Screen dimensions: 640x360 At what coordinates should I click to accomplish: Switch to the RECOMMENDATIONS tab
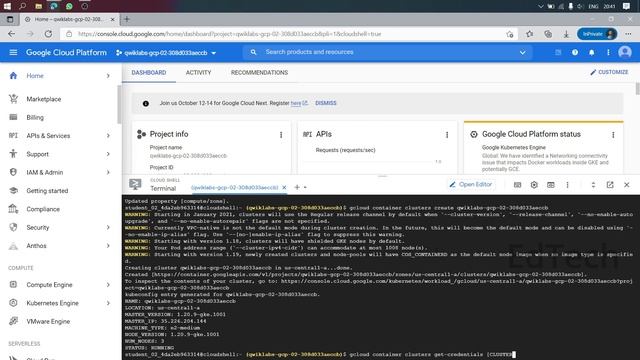[x=259, y=73]
